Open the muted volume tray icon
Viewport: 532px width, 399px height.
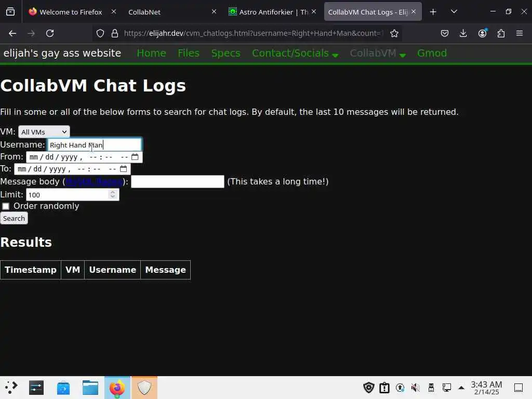[x=415, y=388]
